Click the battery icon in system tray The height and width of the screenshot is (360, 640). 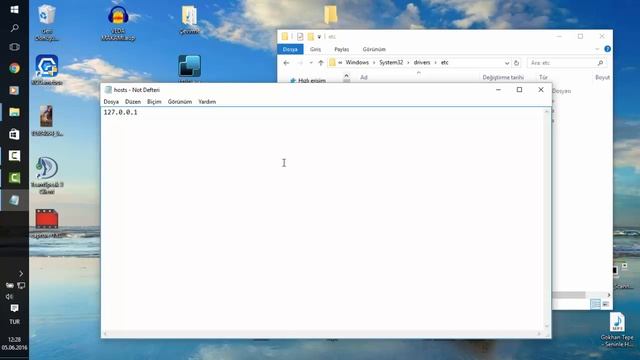coord(9,285)
